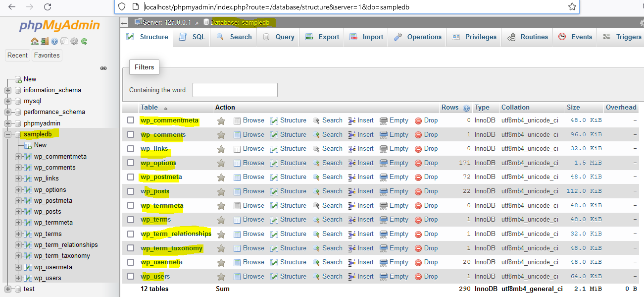644x297 pixels.
Task: Click Drop icon for wp_usermeta
Action: 418,262
